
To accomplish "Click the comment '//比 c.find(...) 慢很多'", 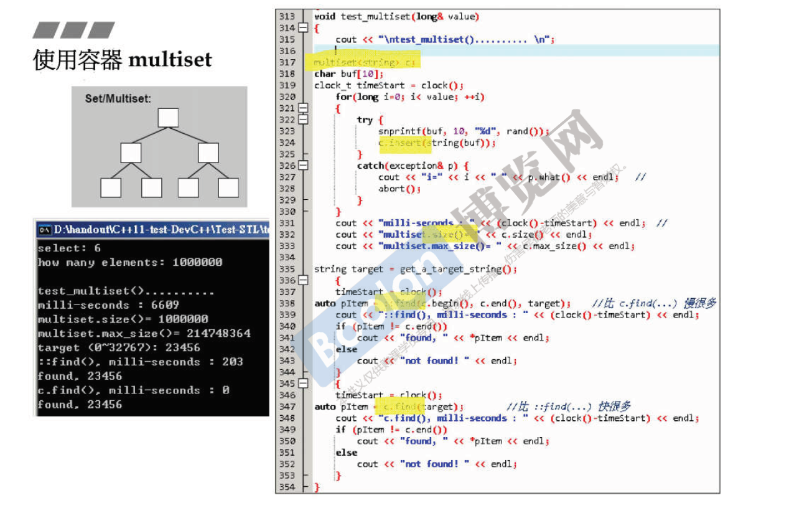I will 653,303.
